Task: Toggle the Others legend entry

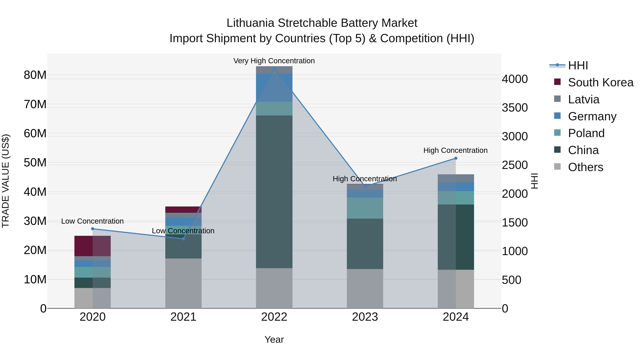Action: tap(579, 167)
